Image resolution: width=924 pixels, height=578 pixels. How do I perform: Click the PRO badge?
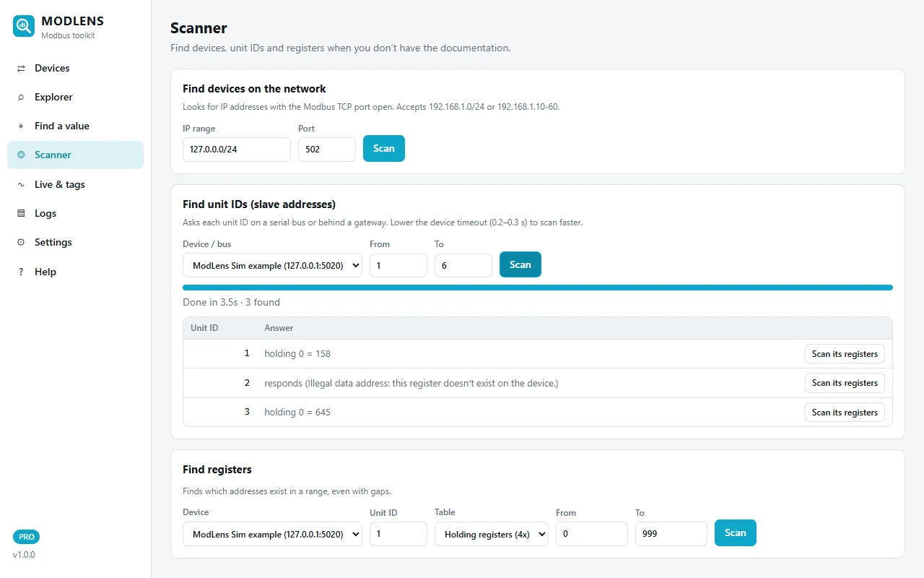(x=27, y=537)
